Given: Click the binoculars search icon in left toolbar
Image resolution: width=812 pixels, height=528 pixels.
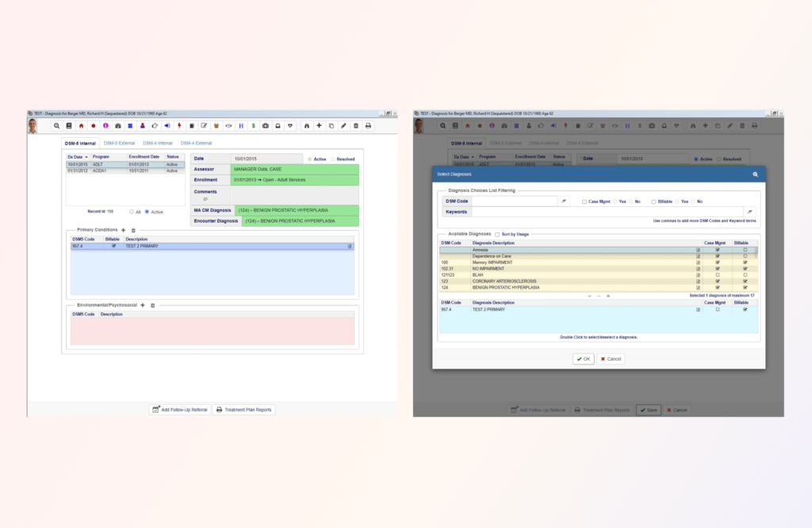Looking at the screenshot, I should coord(307,126).
